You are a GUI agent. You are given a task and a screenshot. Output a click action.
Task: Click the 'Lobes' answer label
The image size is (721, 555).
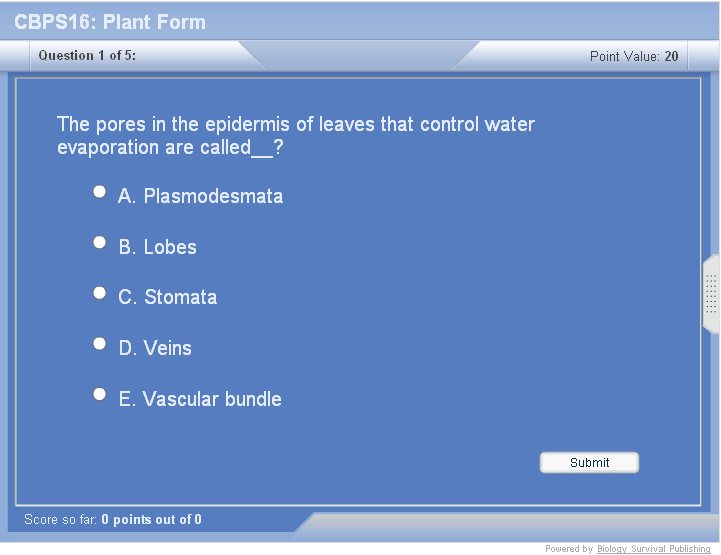coord(169,247)
